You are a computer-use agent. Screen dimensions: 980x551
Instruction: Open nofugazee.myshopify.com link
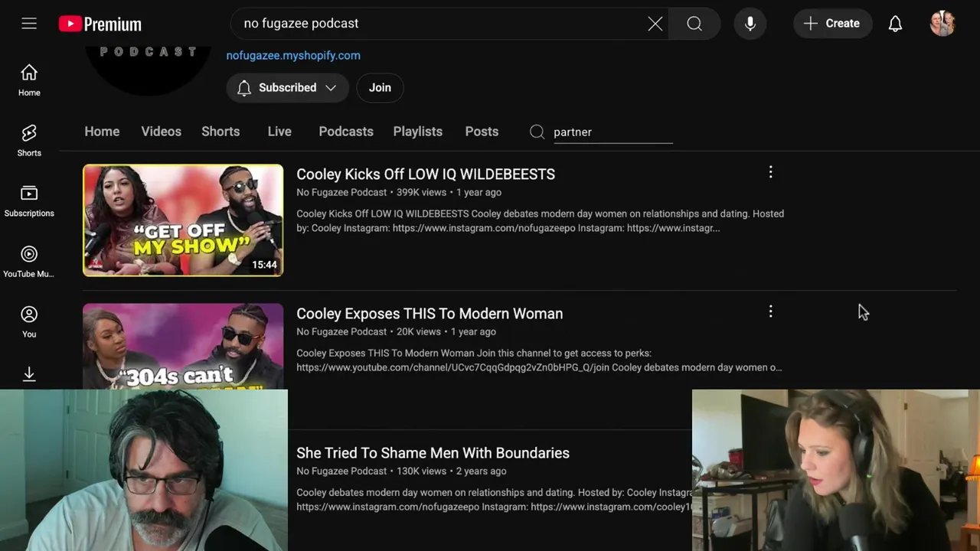coord(293,55)
